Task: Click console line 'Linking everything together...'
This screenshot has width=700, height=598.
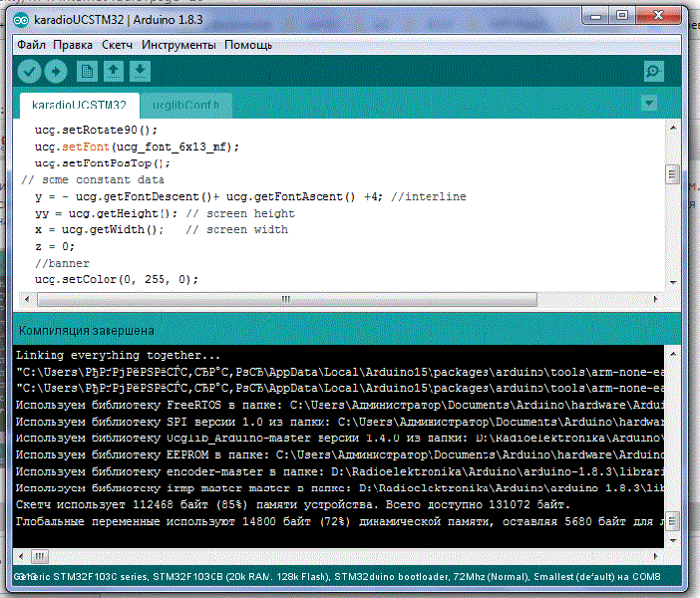Action: pyautogui.click(x=118, y=356)
